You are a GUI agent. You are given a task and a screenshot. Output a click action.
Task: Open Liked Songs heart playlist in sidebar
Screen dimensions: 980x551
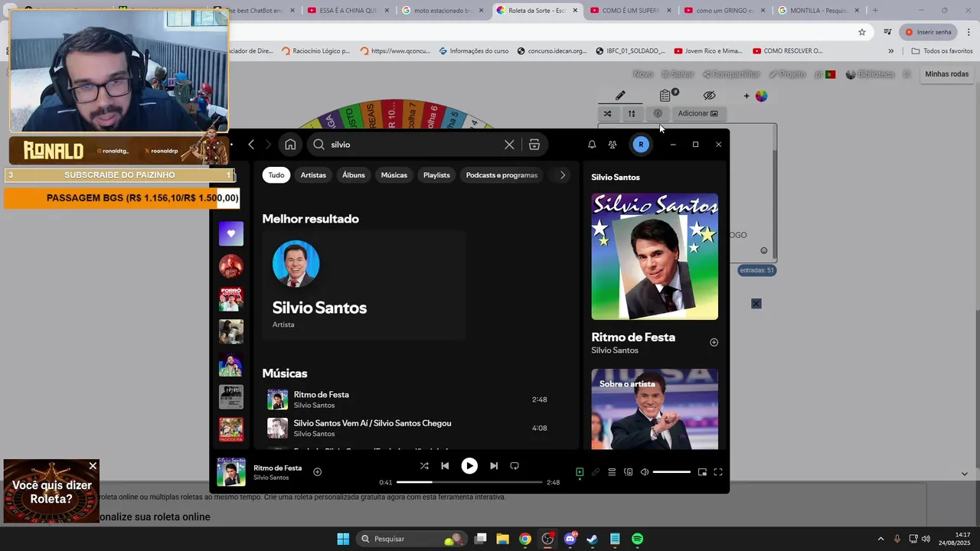(231, 233)
